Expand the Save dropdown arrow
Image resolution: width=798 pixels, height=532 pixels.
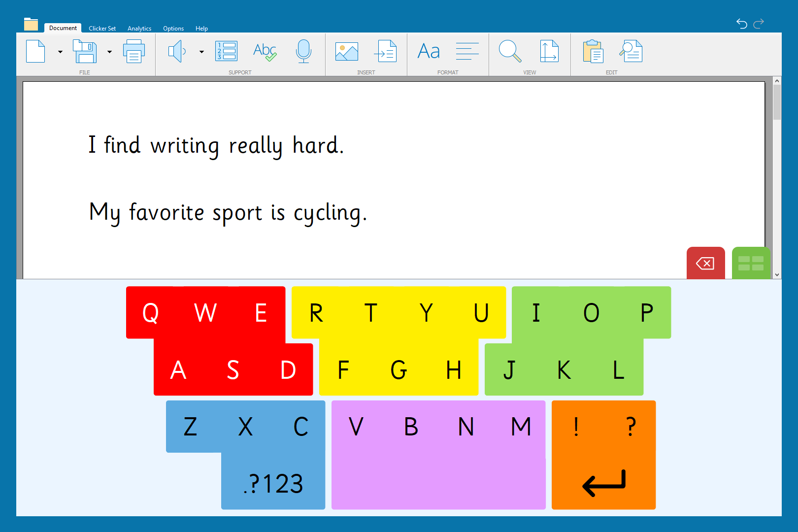coord(109,52)
